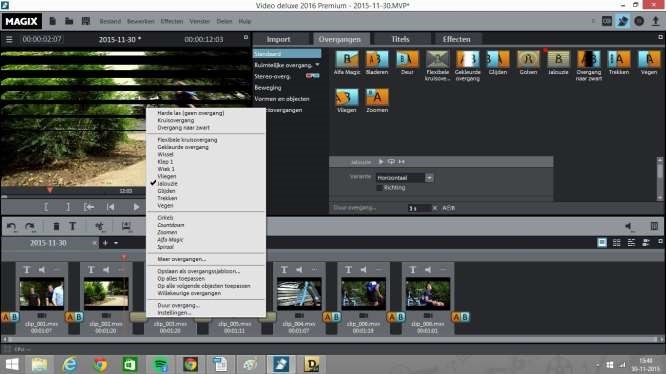Open AB transition button before the 00:01:18 scene
Viewport: 666px width, 374px height.
tap(332, 317)
